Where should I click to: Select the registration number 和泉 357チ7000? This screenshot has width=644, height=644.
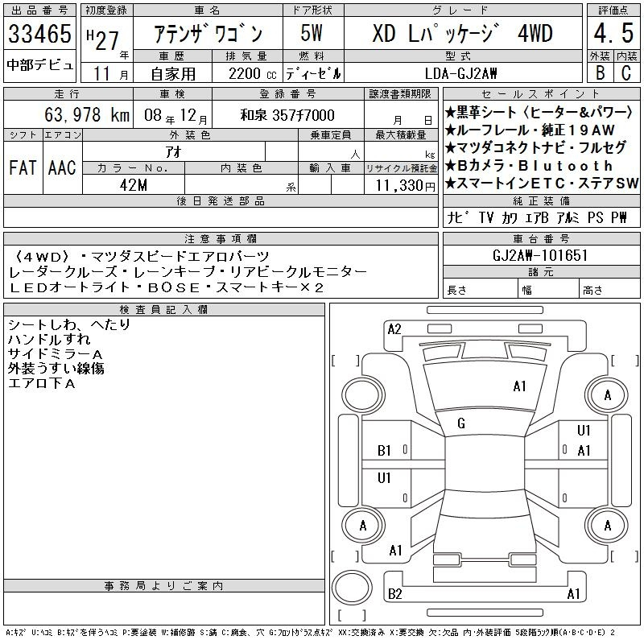287,115
